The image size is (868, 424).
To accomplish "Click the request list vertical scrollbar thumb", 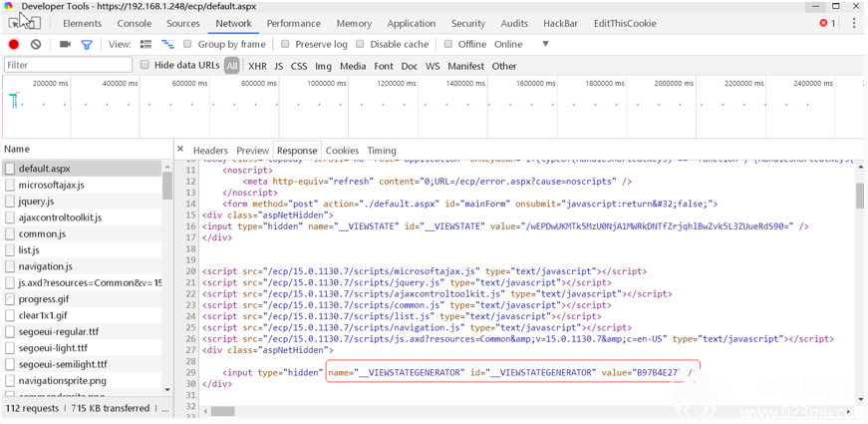I will 167,186.
